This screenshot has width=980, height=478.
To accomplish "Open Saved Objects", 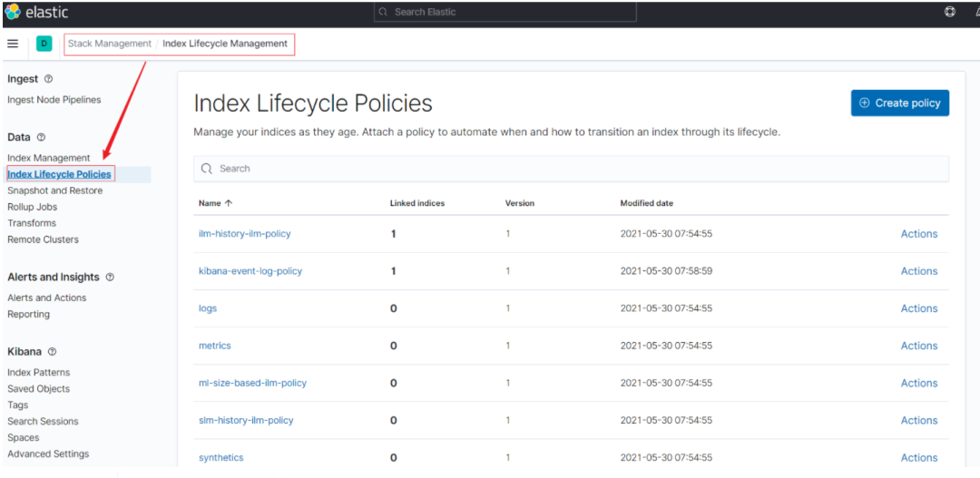I will click(39, 388).
